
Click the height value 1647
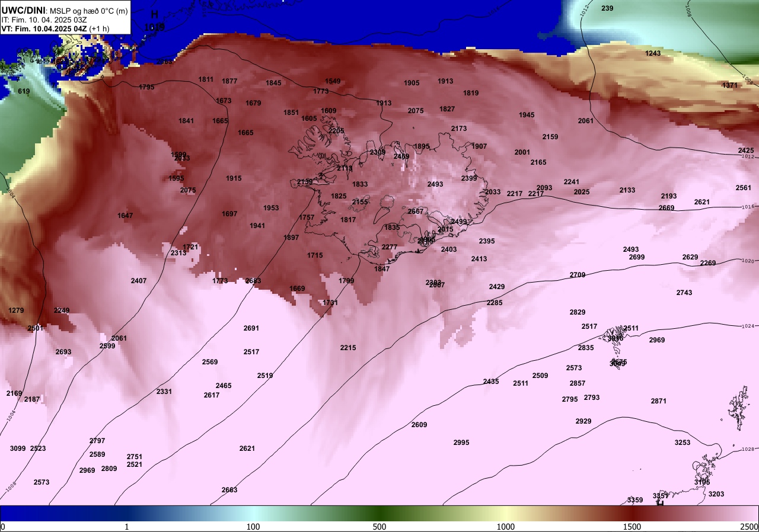[125, 216]
